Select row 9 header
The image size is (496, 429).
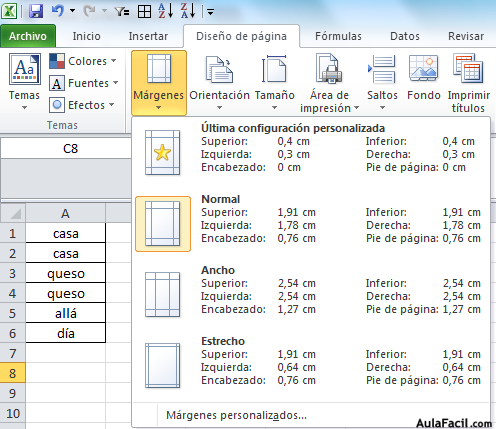point(13,393)
